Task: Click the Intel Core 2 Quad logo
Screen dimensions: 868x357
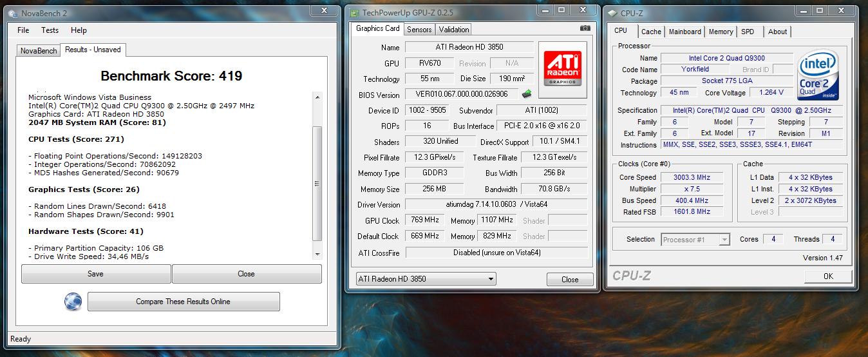Action: [x=818, y=76]
